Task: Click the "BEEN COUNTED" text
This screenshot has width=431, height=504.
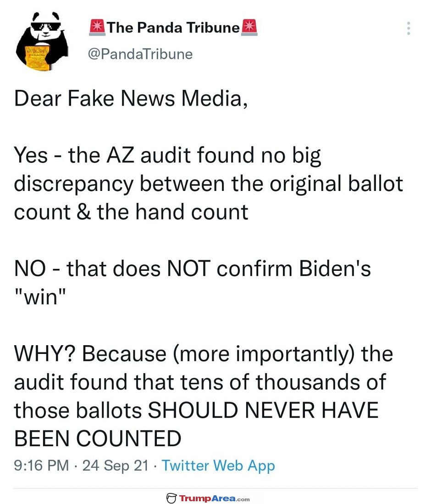Action: [x=98, y=439]
